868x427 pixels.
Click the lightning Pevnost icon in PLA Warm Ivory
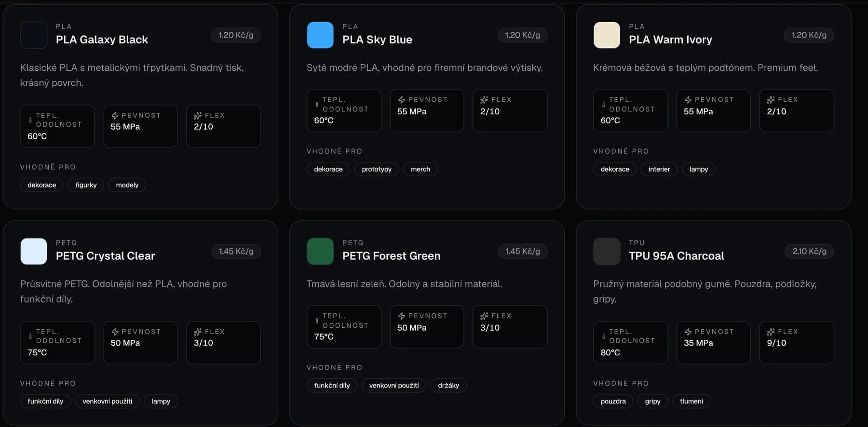[688, 100]
